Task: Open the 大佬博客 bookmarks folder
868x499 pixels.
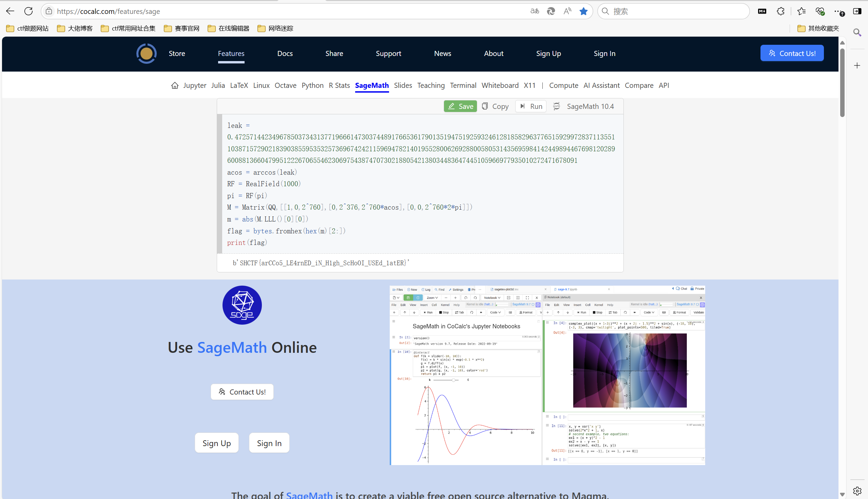Action: tap(75, 28)
